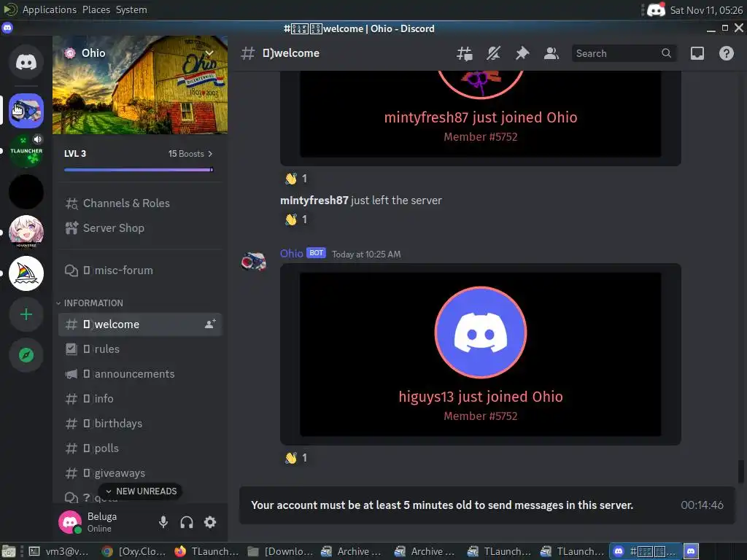Open the birthdays channel
Viewport: 747px width, 560px height.
point(140,424)
